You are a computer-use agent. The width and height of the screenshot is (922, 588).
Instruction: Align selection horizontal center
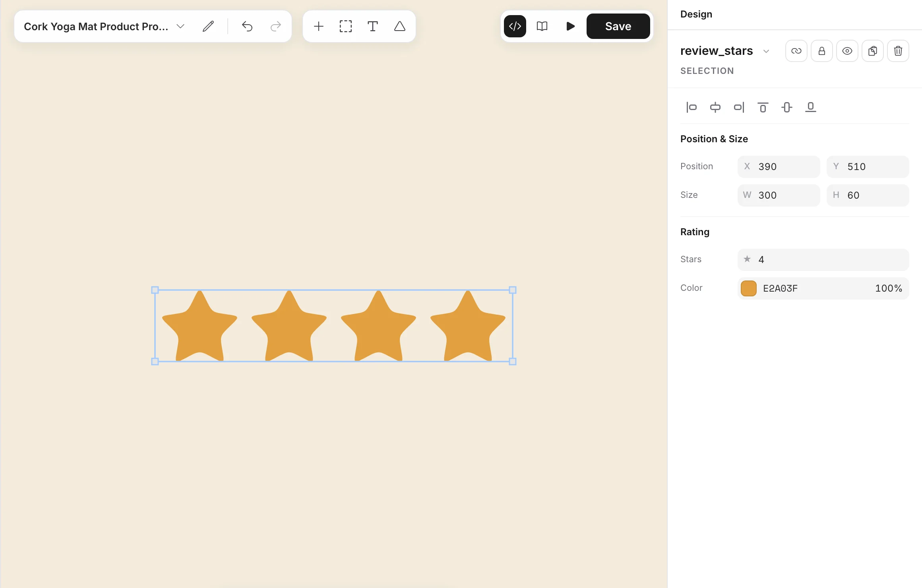pyautogui.click(x=715, y=107)
